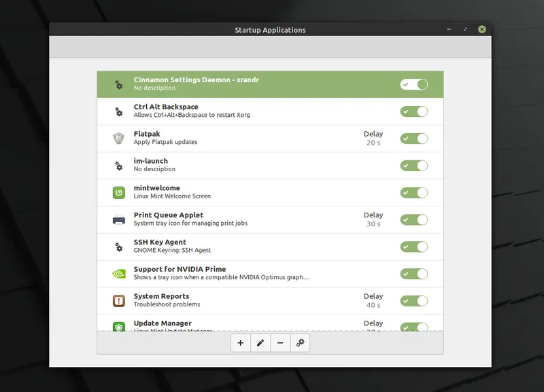The width and height of the screenshot is (544, 392).
Task: Disable Support for NVIDIA Prime switch
Action: pyautogui.click(x=414, y=274)
